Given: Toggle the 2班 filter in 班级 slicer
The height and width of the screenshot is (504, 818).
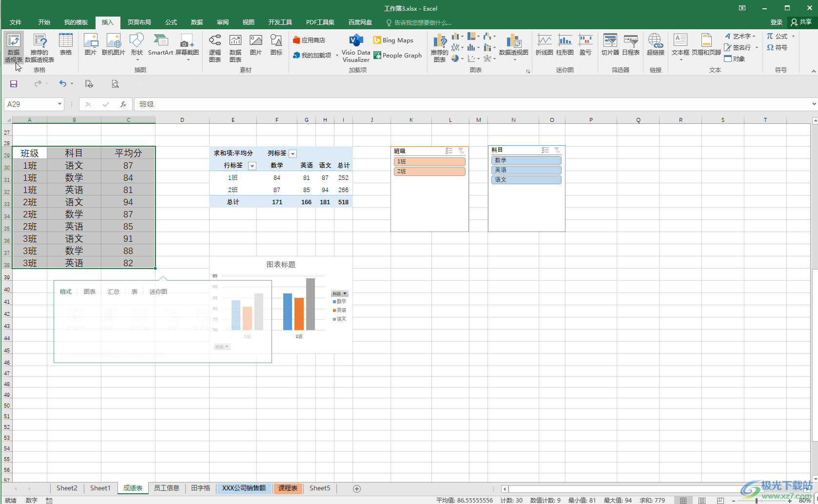Looking at the screenshot, I should (x=429, y=171).
